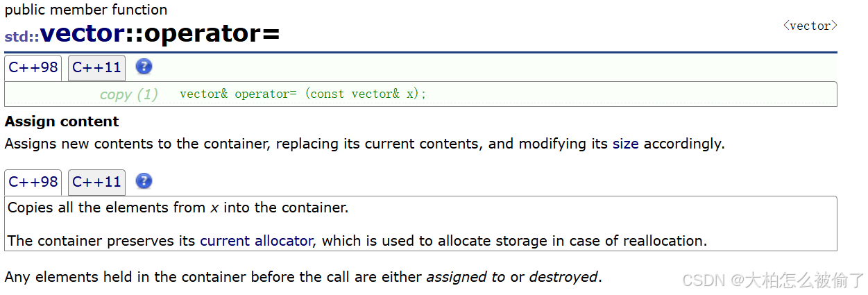The image size is (868, 295).
Task: Click the italic "destroyed" word
Action: tap(563, 277)
